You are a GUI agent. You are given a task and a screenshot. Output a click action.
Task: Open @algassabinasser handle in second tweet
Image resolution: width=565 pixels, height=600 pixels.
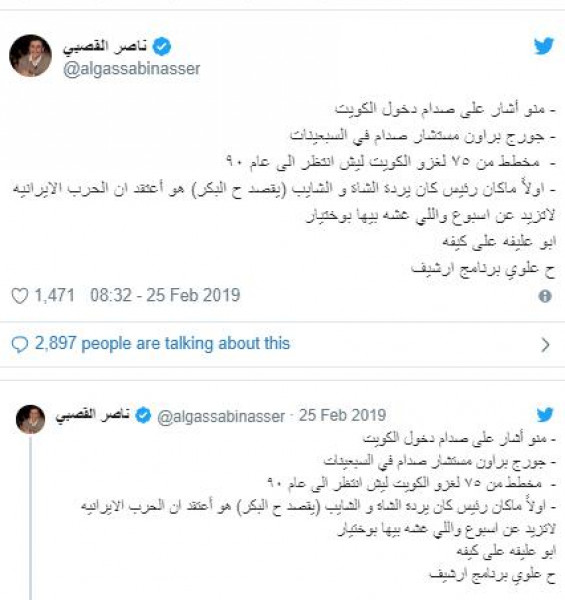[x=221, y=416]
